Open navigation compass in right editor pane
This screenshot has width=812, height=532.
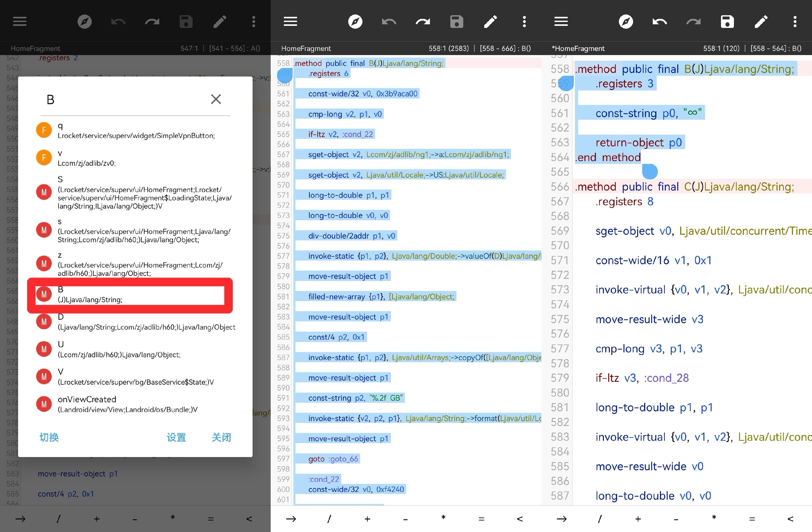pyautogui.click(x=626, y=21)
